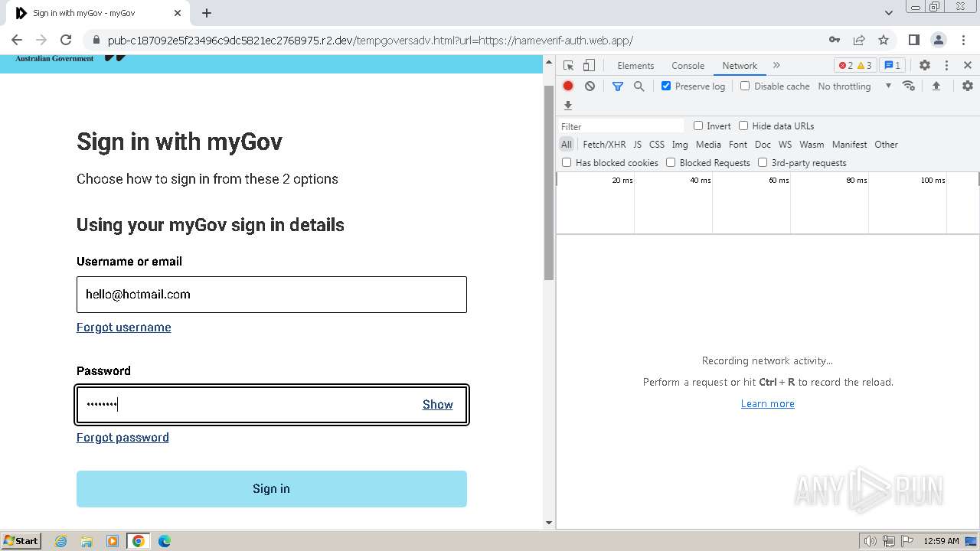The image size is (980, 551).
Task: Click the scrollbar down arrow
Action: click(548, 523)
